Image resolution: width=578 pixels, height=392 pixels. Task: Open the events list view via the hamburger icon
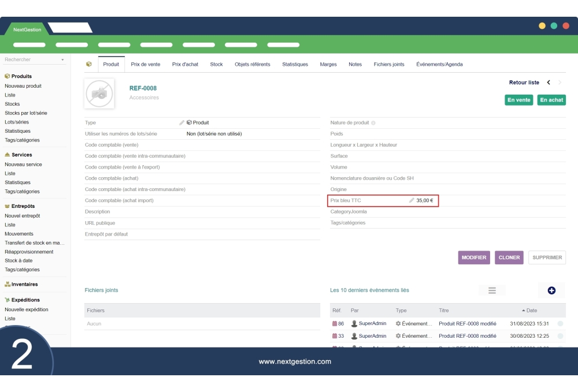tap(492, 290)
